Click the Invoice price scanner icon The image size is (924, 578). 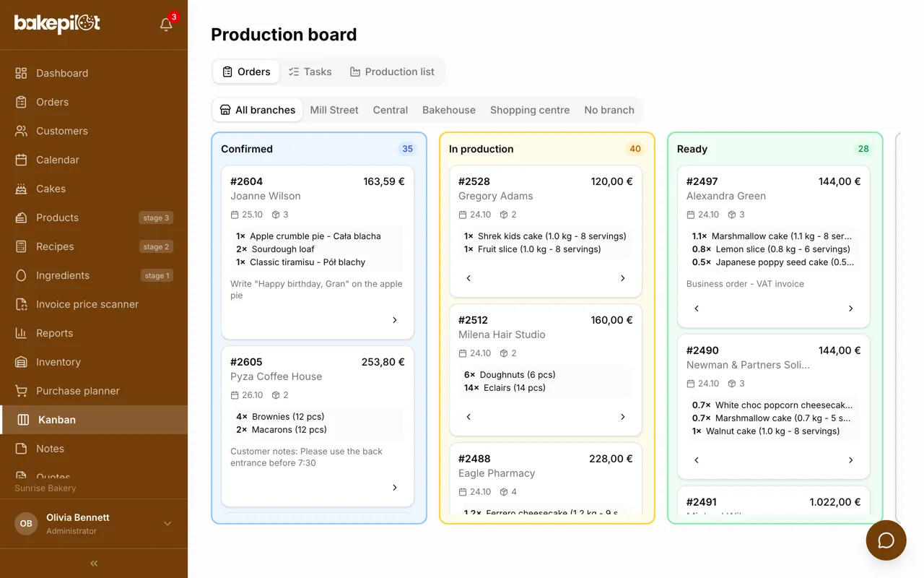click(22, 304)
